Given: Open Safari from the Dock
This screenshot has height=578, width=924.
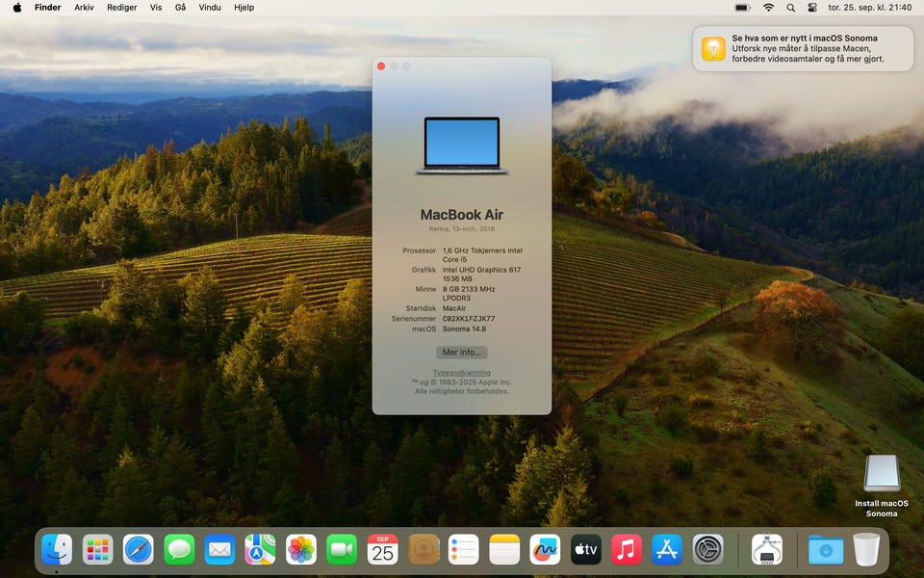Looking at the screenshot, I should (138, 550).
